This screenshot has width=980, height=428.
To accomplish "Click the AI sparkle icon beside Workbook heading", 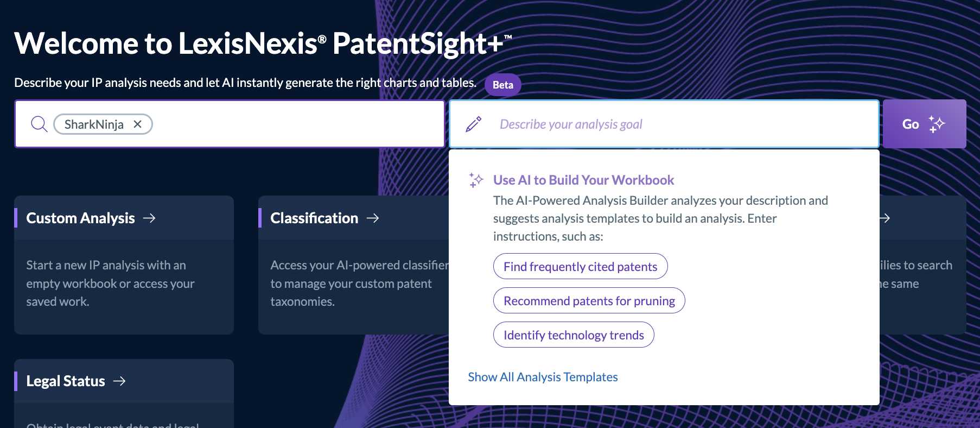I will pyautogui.click(x=476, y=180).
